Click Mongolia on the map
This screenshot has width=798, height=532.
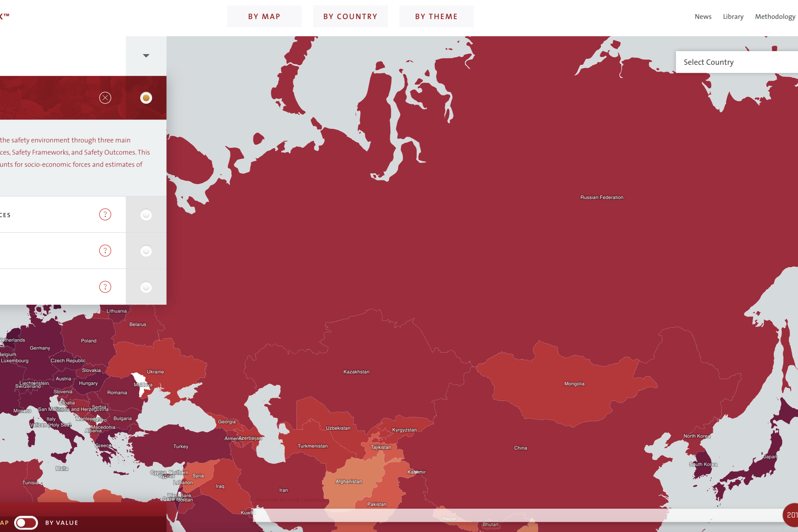coord(574,384)
